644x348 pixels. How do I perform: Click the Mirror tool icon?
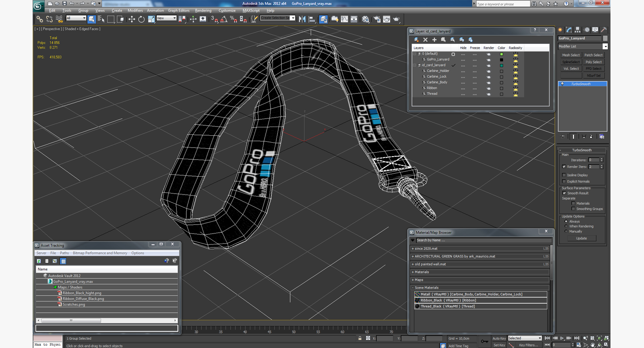(x=302, y=19)
